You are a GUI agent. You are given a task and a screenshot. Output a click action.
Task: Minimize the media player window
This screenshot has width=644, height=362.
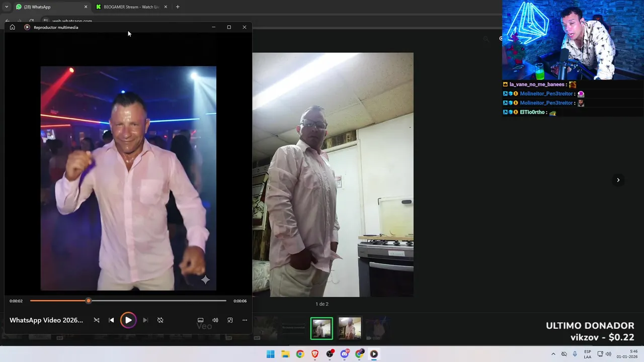pyautogui.click(x=214, y=27)
